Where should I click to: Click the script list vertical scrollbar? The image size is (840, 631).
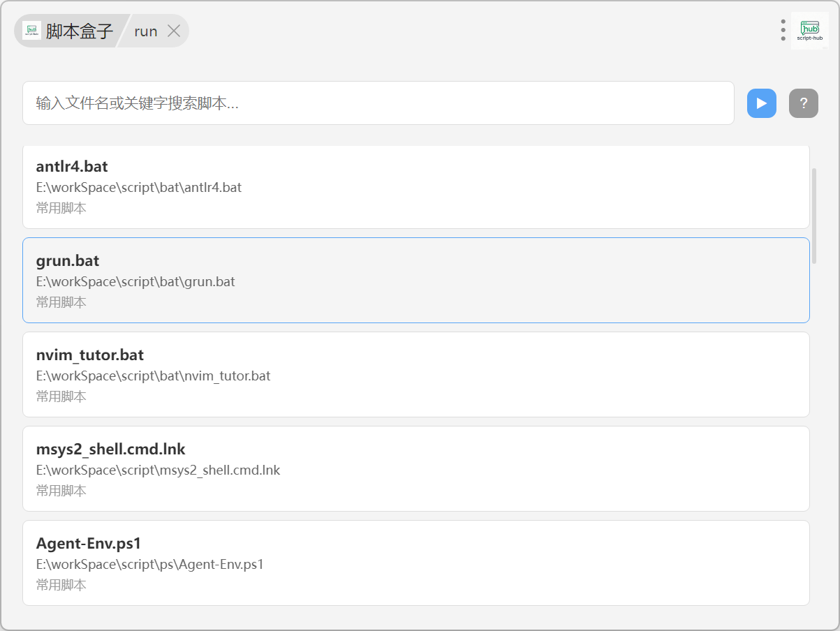coord(814,216)
